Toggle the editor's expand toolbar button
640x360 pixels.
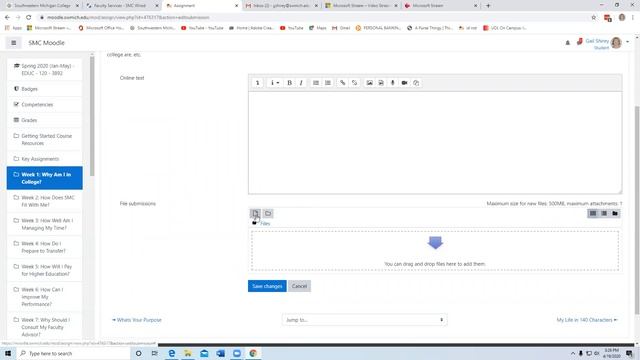[x=257, y=83]
